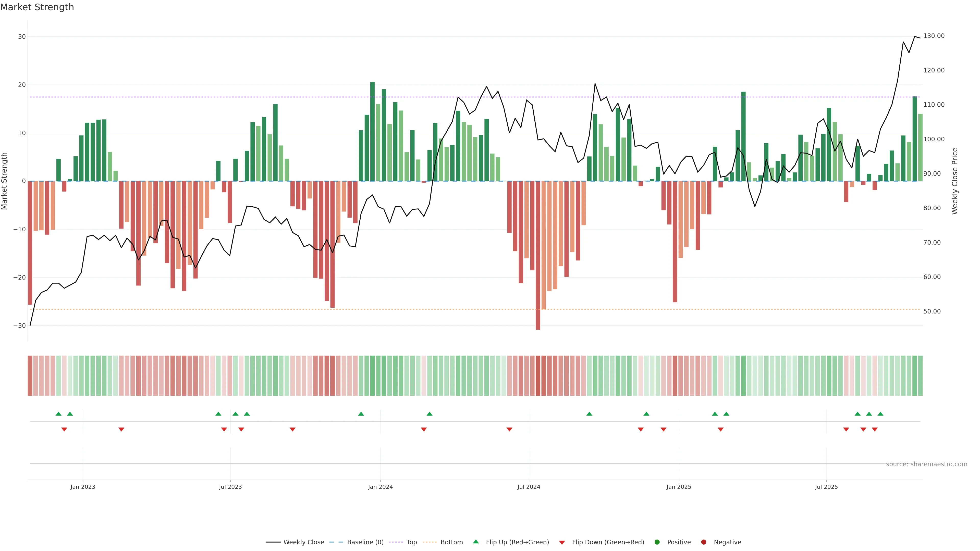
Task: Click the 130.00 label on the price axis
Action: 934,36
